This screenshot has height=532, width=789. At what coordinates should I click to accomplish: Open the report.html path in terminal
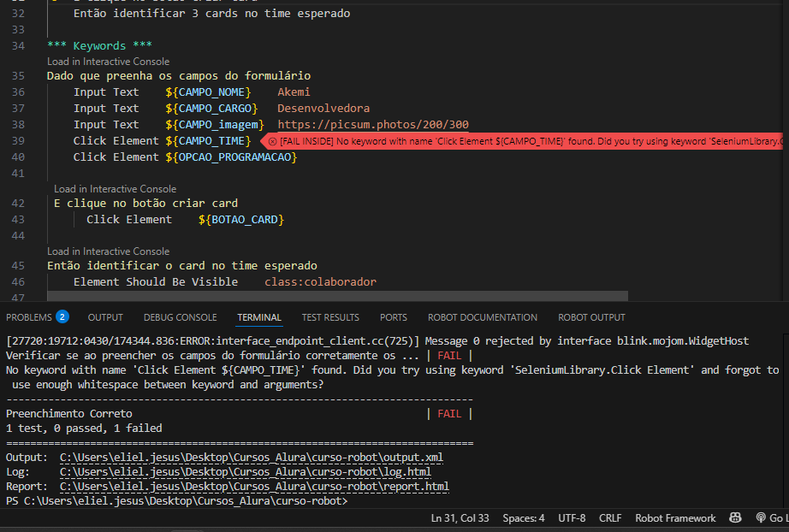pos(254,487)
